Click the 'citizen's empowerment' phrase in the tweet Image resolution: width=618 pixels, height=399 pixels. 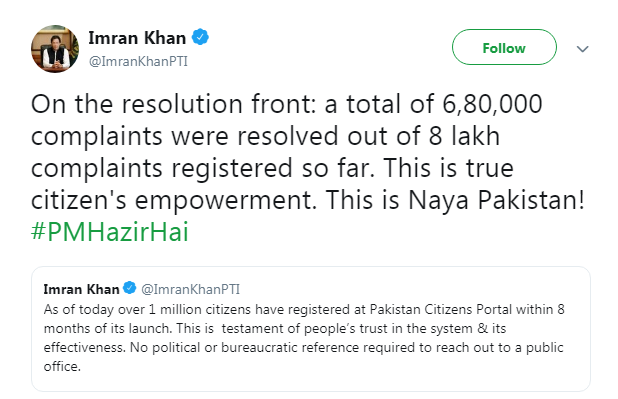pos(174,200)
